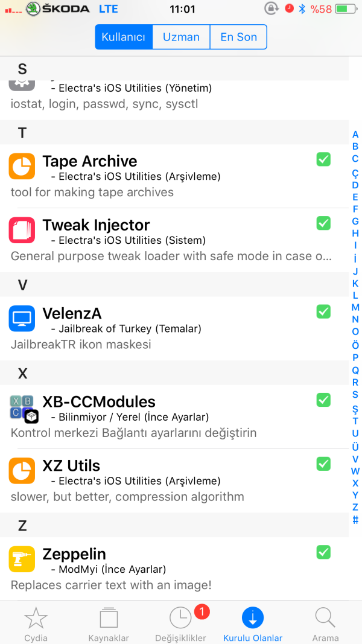Click the green checkmark beside VelenzA

point(323,311)
